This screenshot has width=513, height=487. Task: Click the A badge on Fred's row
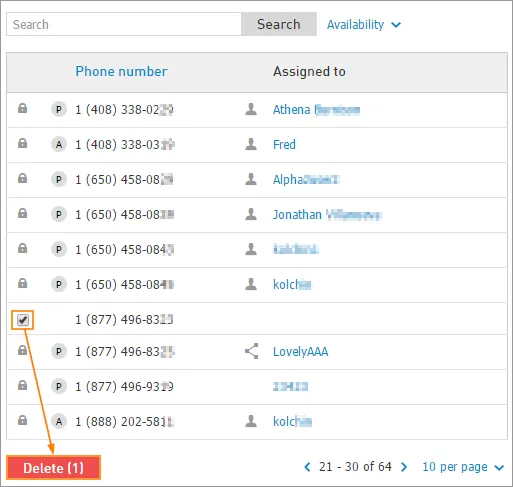point(59,145)
